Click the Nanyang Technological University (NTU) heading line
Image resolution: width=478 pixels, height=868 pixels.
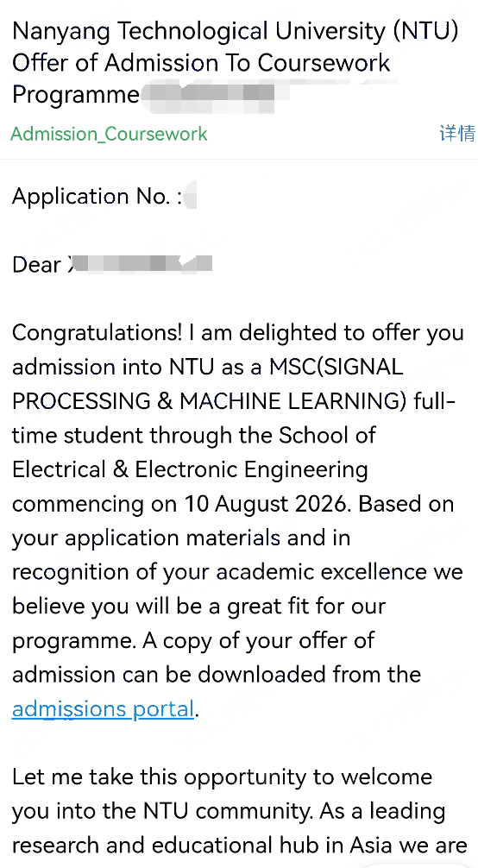pos(236,30)
